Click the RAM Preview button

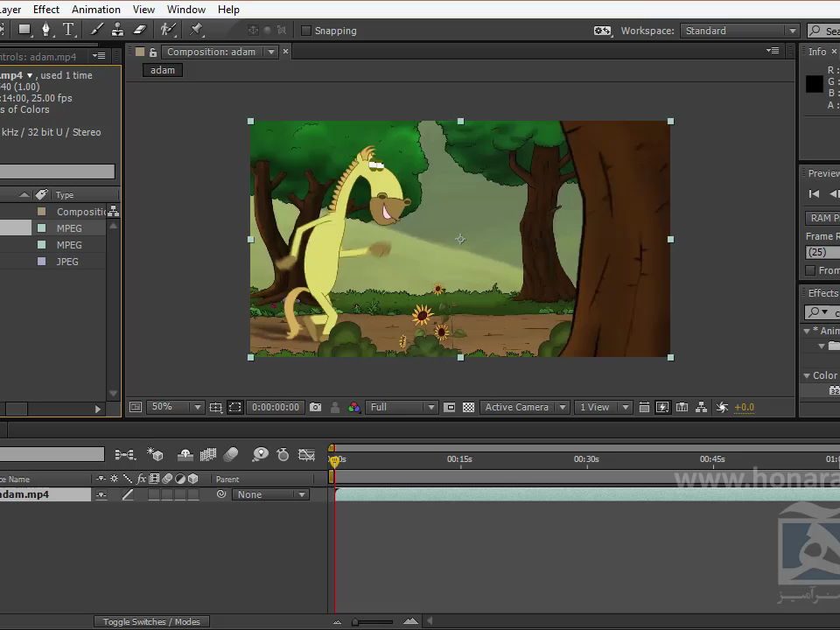[822, 218]
